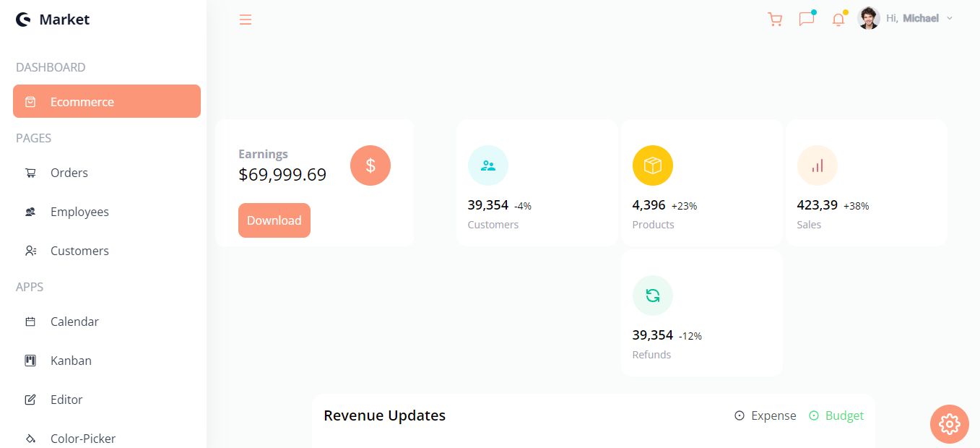The width and height of the screenshot is (980, 448).
Task: Open the chat messages icon
Action: click(x=807, y=20)
